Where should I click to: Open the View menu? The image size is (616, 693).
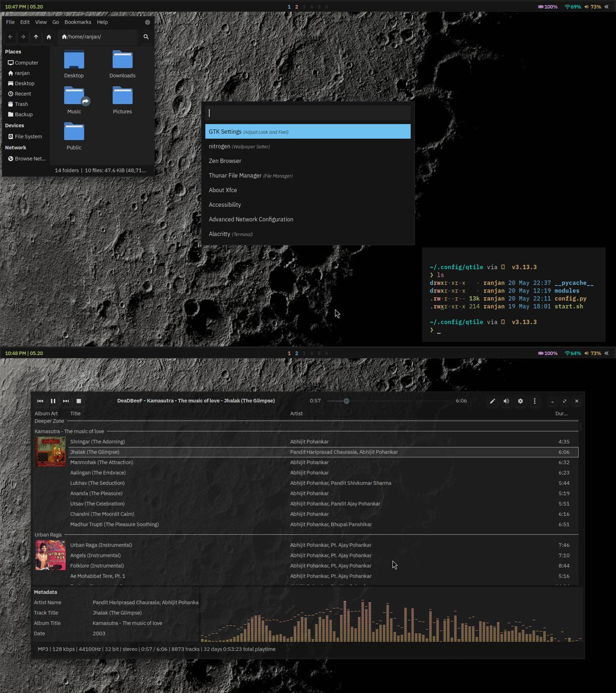click(41, 22)
